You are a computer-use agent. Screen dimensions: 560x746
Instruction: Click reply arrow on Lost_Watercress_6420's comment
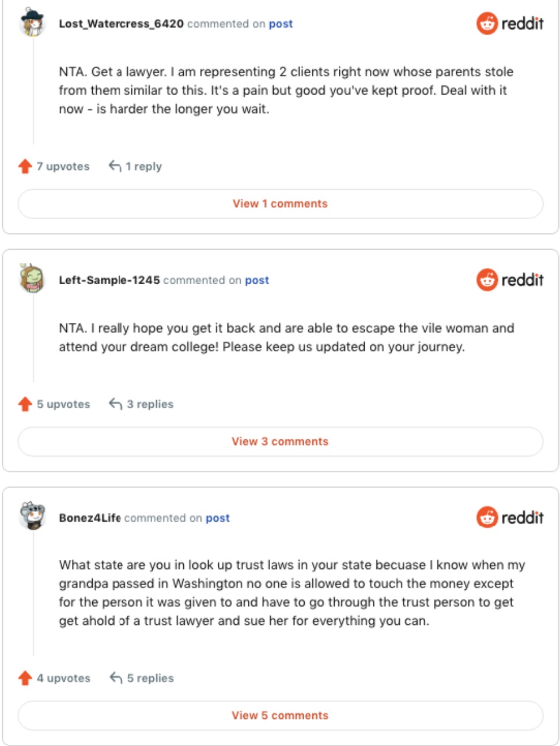(115, 167)
